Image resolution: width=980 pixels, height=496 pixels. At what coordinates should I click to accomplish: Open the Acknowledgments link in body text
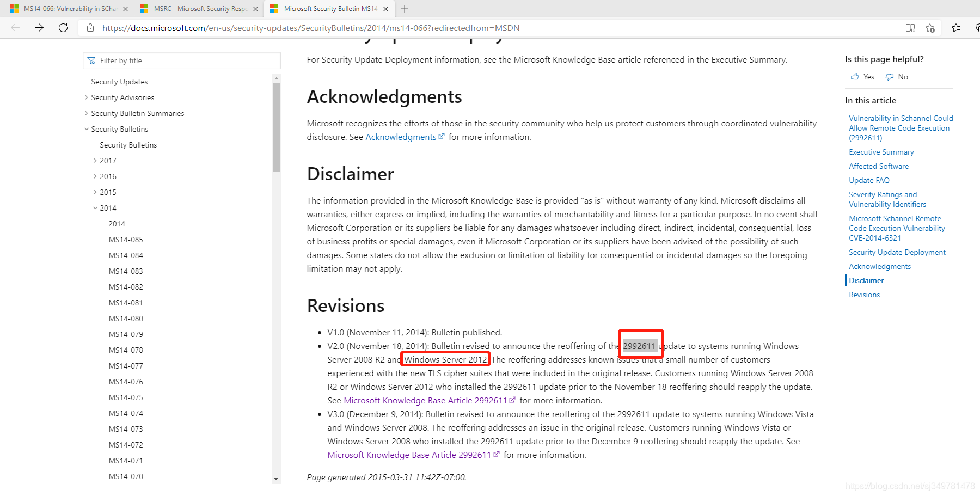click(405, 137)
